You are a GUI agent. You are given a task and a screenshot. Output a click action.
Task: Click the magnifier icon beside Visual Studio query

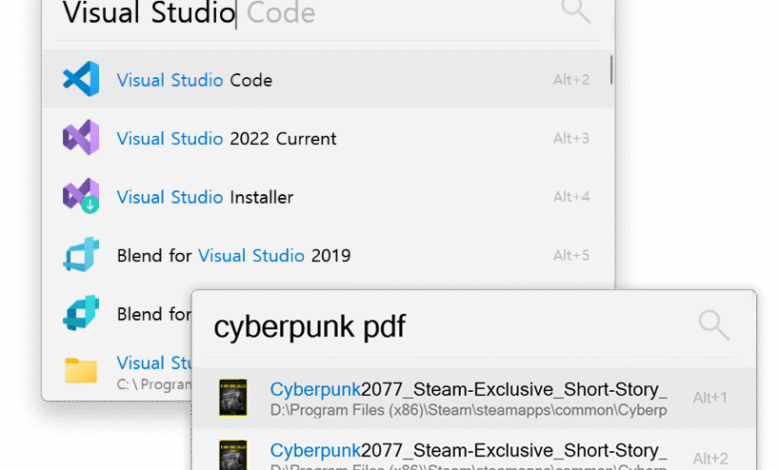point(576,12)
